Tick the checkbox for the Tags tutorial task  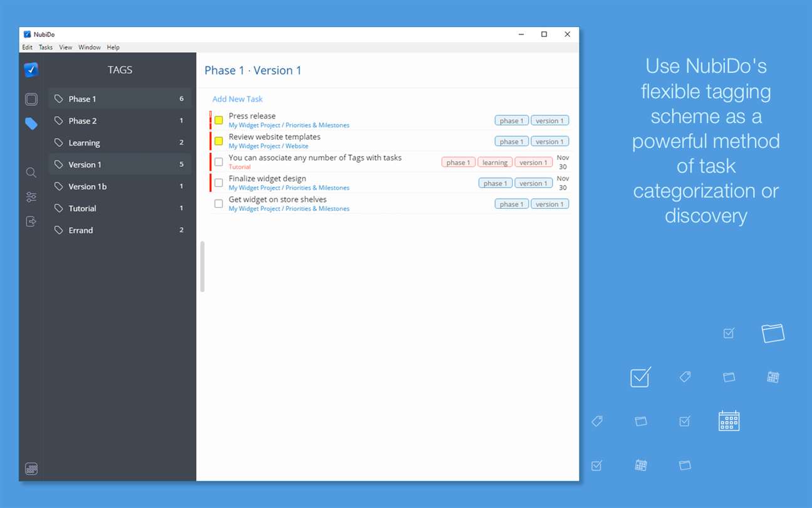pyautogui.click(x=219, y=162)
